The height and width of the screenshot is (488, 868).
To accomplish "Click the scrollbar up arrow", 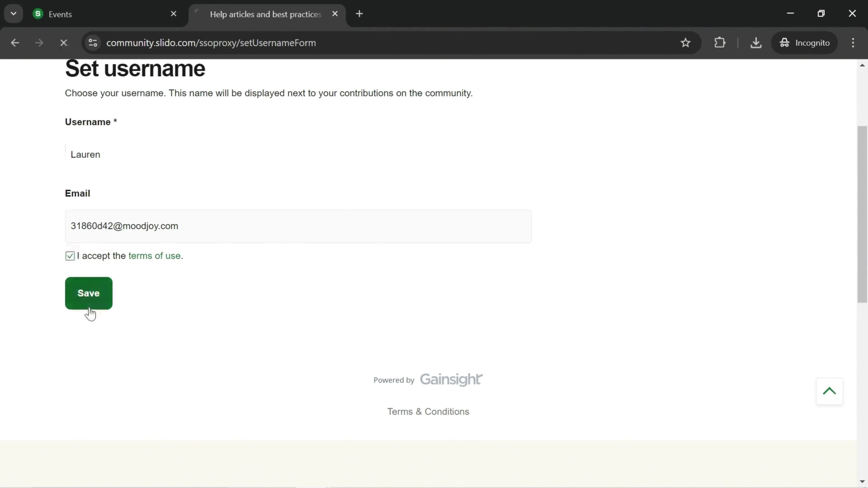I will click(x=862, y=65).
